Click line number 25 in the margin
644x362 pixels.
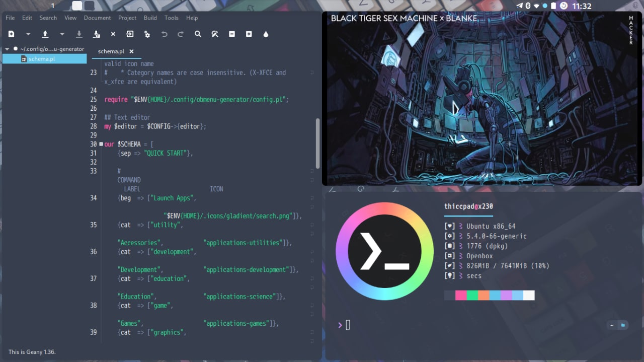tap(94, 100)
